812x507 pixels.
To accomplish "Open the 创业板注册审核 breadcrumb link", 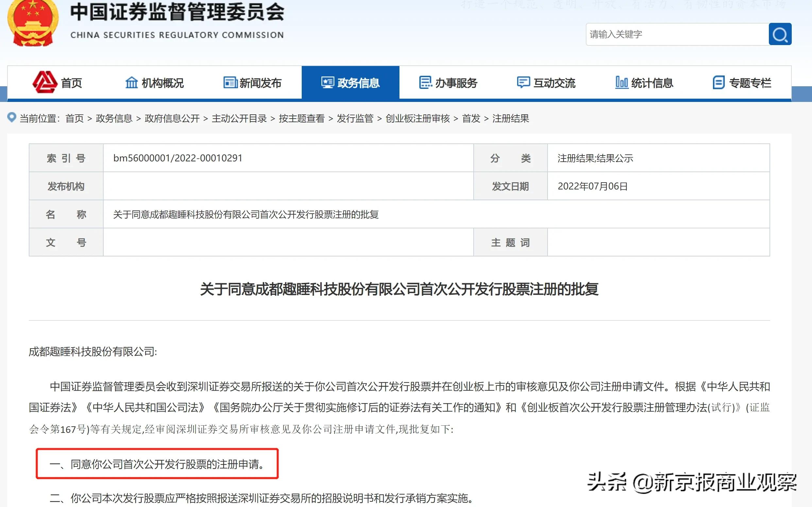I will tap(418, 119).
